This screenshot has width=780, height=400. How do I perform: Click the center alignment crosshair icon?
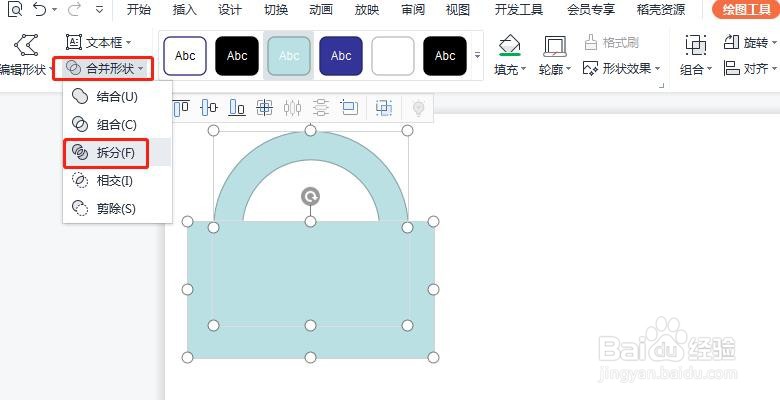point(265,107)
